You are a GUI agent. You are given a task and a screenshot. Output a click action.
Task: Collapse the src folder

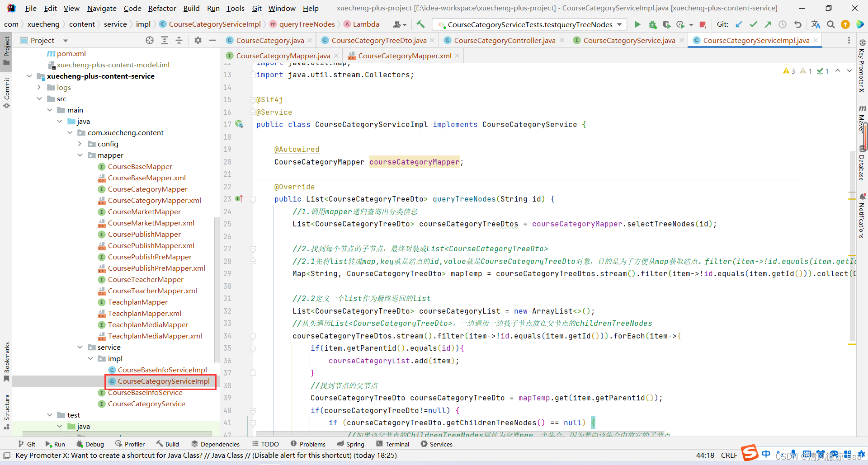point(39,99)
